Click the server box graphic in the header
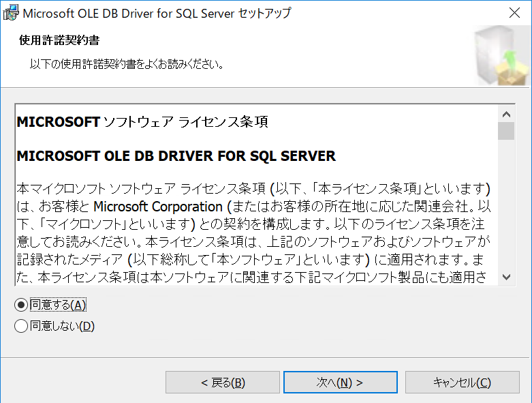 (x=501, y=57)
